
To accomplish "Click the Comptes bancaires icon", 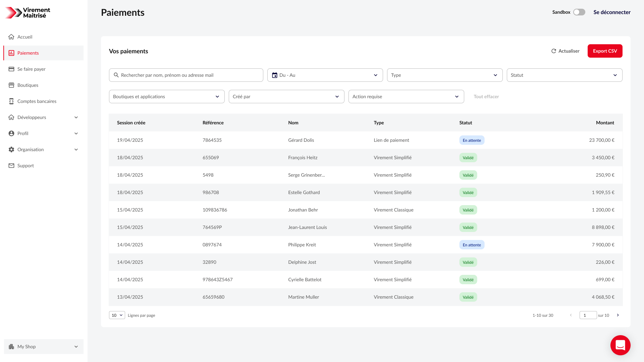I will pyautogui.click(x=11, y=101).
